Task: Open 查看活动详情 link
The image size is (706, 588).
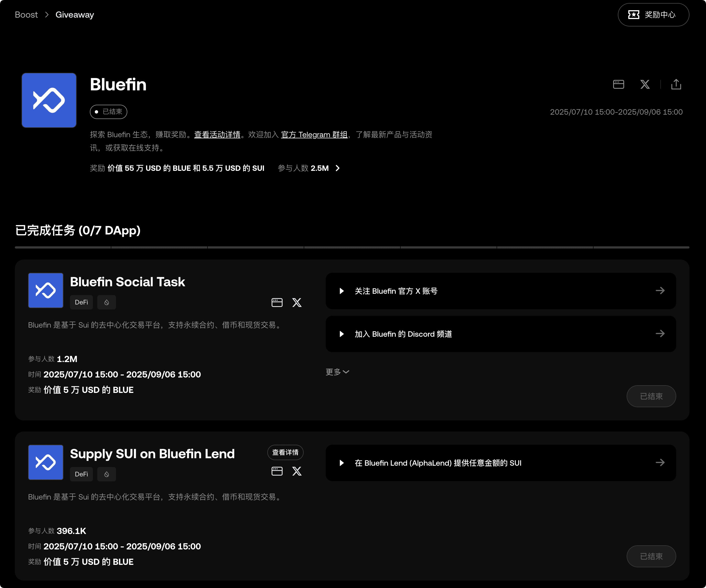Action: (x=217, y=135)
